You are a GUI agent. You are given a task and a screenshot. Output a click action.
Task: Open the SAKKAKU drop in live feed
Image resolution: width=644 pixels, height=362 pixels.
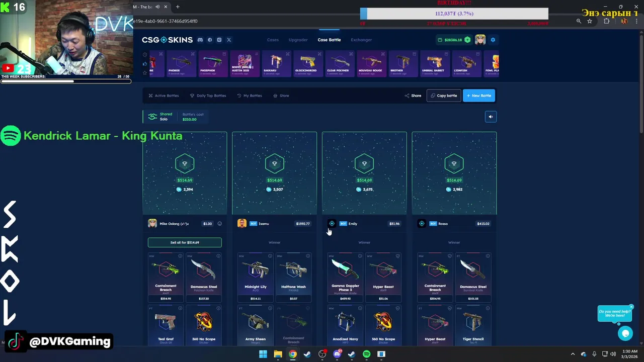coord(276,63)
